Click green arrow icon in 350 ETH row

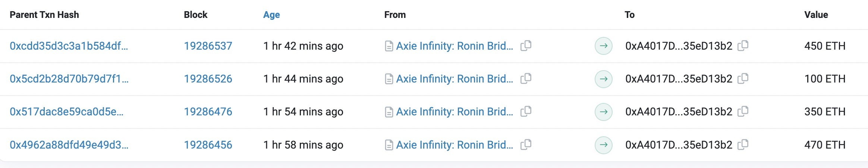604,112
